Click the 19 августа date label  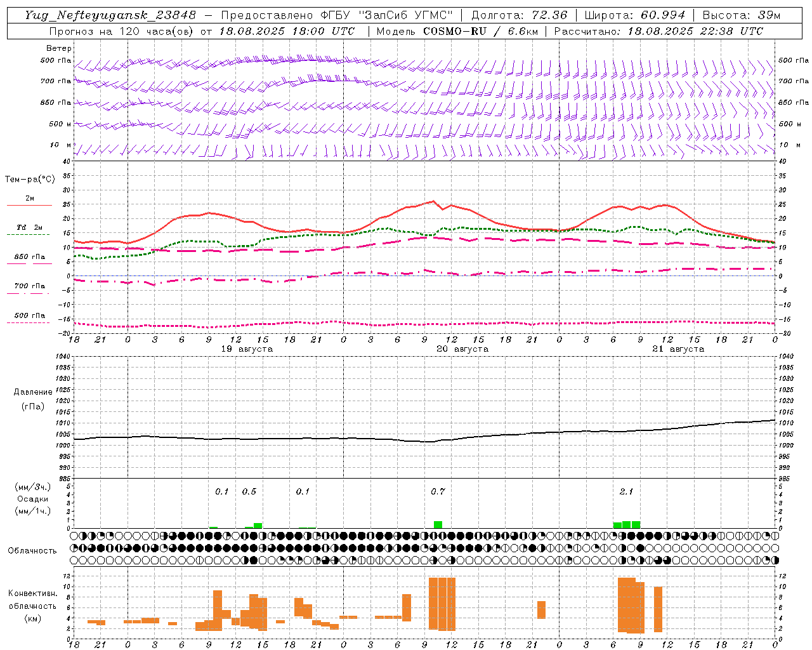(247, 349)
